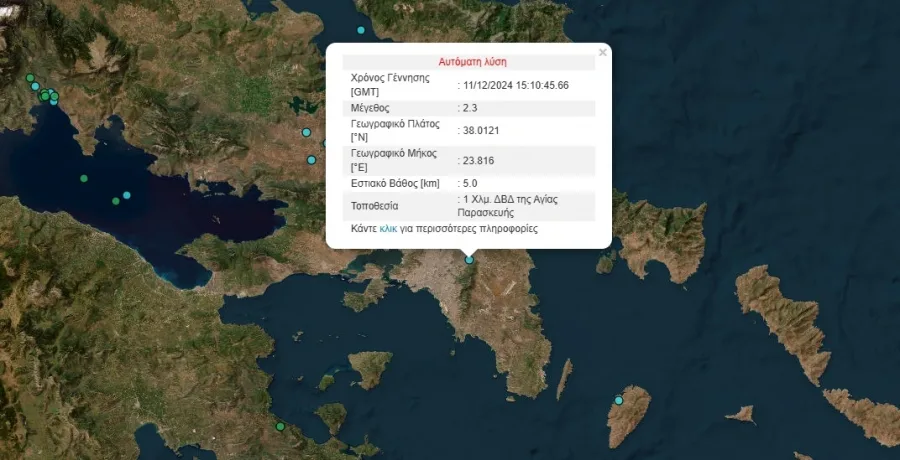
Task: Click the magnitude value 2.3 in the popup
Action: (x=470, y=108)
